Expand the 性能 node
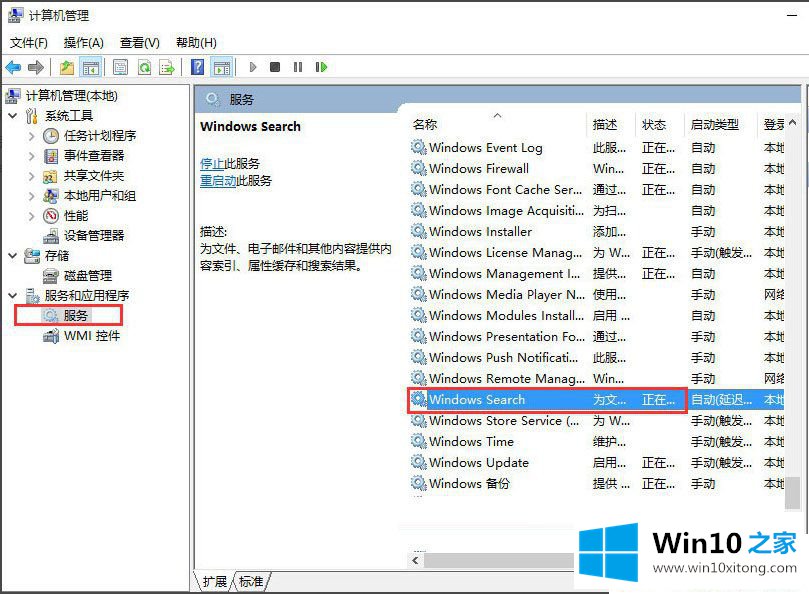Screen dimensions: 809x594 coord(31,216)
